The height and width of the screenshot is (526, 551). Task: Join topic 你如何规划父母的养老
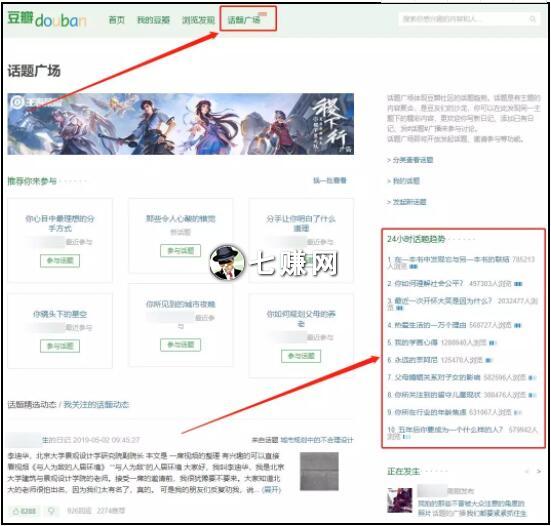[301, 356]
